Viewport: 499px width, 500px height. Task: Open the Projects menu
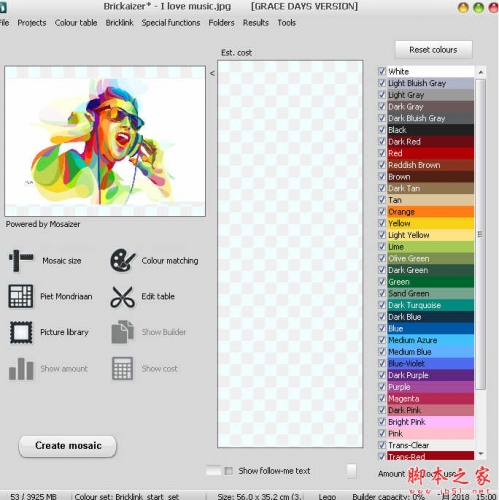click(32, 23)
